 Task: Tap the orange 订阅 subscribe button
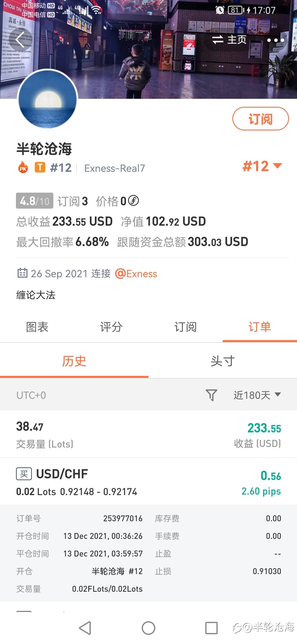(261, 119)
